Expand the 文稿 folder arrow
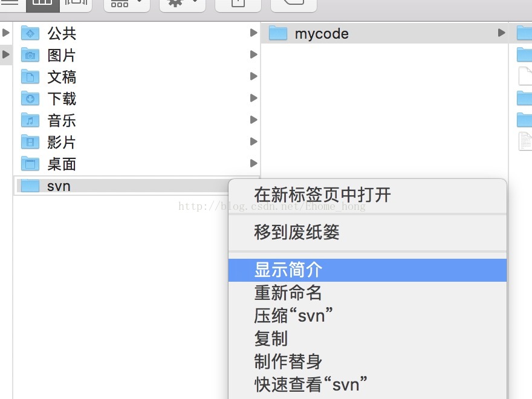This screenshot has width=532, height=399. point(253,76)
